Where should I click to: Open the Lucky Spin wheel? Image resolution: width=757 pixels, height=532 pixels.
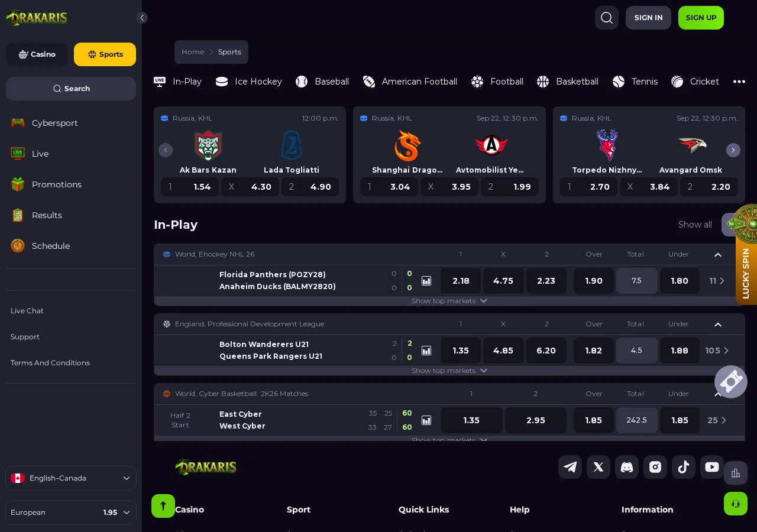[746, 254]
